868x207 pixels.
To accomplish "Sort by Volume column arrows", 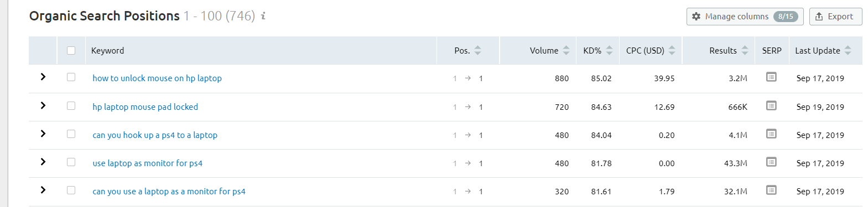I will coord(566,50).
